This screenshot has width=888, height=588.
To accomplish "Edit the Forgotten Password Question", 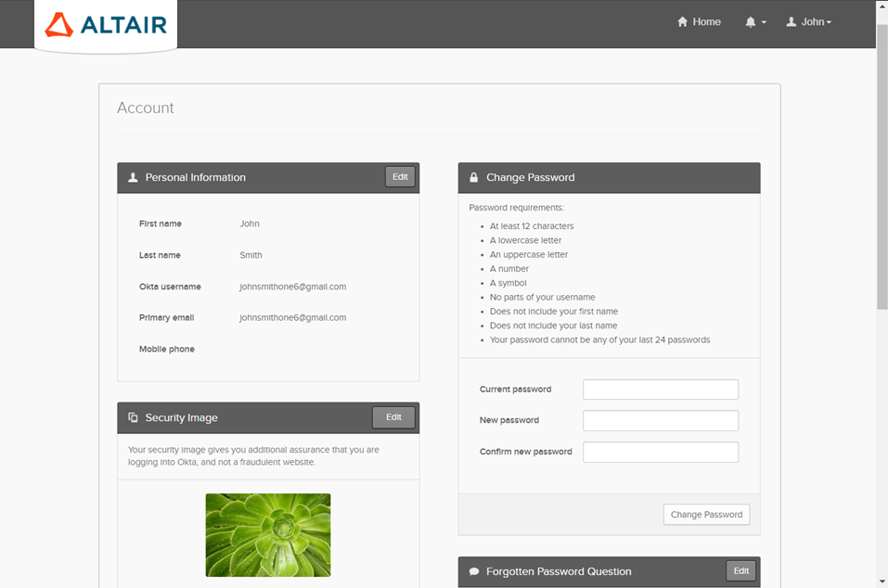I will tap(740, 571).
